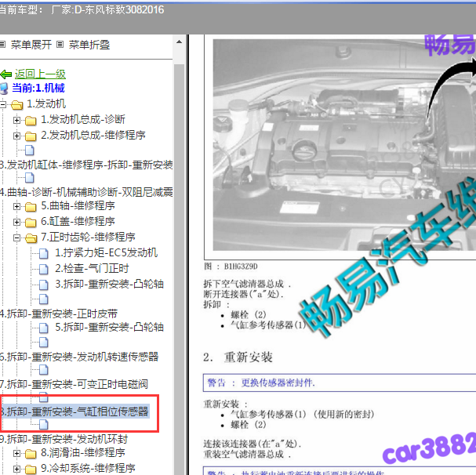Open 2.检查-气门正时 document

(92, 268)
